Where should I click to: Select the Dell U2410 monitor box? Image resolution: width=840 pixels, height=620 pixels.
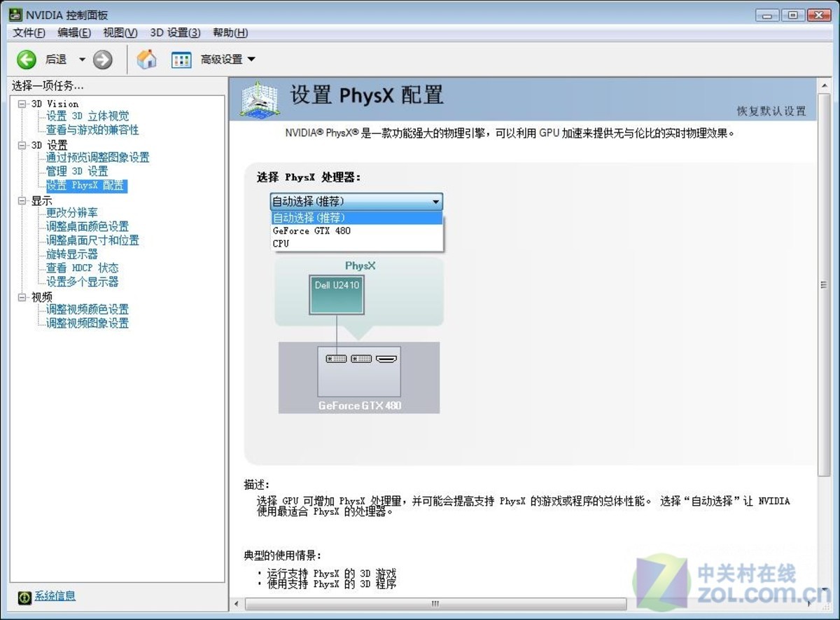[x=337, y=294]
